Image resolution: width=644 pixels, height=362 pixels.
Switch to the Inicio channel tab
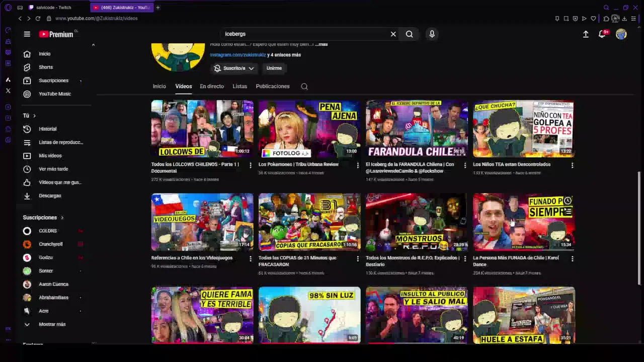coord(159,86)
